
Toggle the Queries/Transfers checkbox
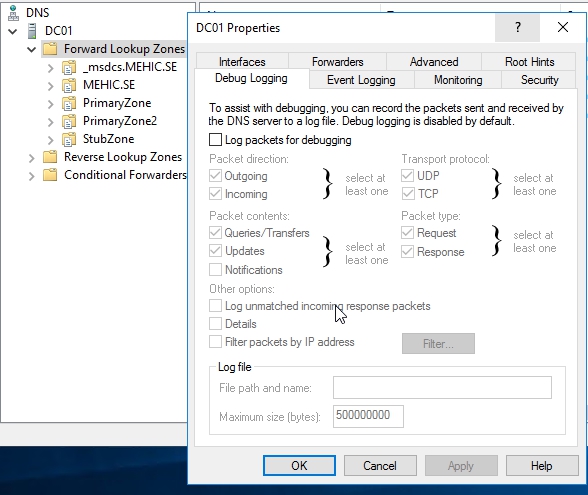point(215,232)
